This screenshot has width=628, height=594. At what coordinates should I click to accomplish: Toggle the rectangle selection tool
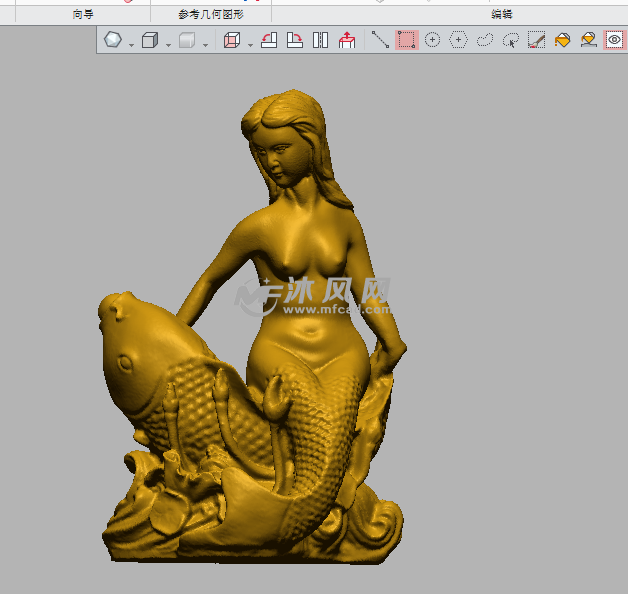(406, 40)
